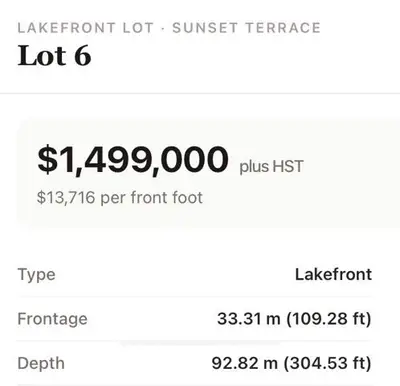
Task: Click the Lakefront type value
Action: pyautogui.click(x=333, y=274)
